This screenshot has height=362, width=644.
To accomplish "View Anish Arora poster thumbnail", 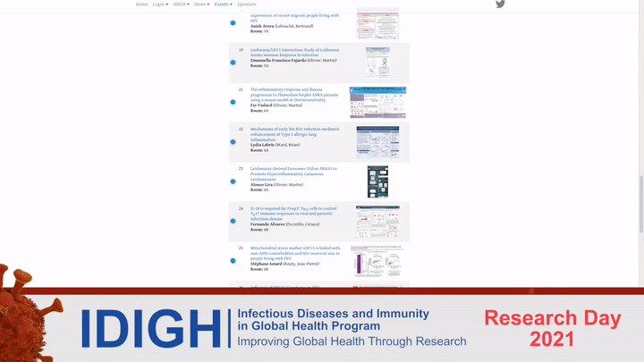I will point(377,23).
